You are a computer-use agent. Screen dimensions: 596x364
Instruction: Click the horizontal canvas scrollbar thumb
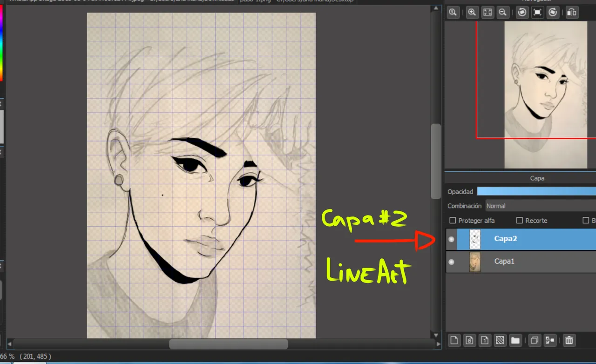tap(228, 344)
